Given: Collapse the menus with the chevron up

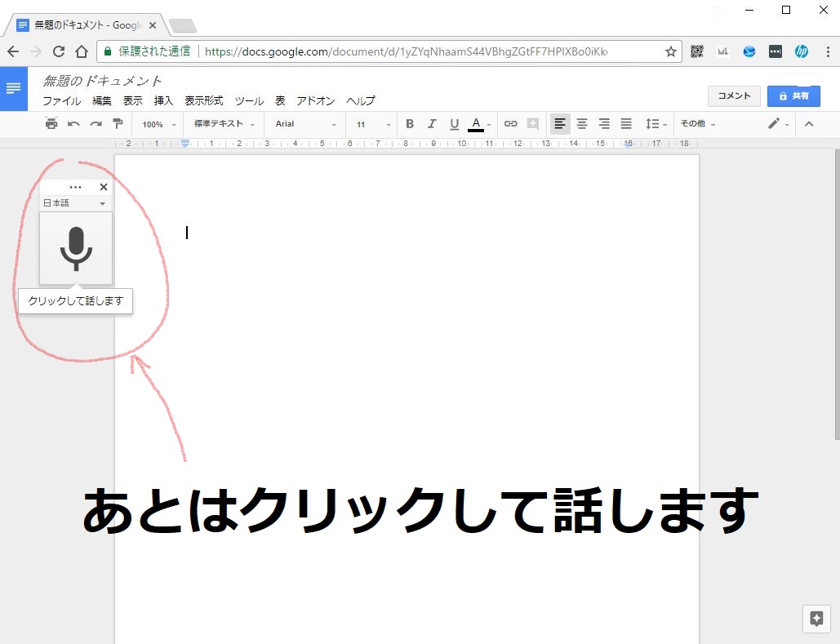Looking at the screenshot, I should click(x=809, y=124).
